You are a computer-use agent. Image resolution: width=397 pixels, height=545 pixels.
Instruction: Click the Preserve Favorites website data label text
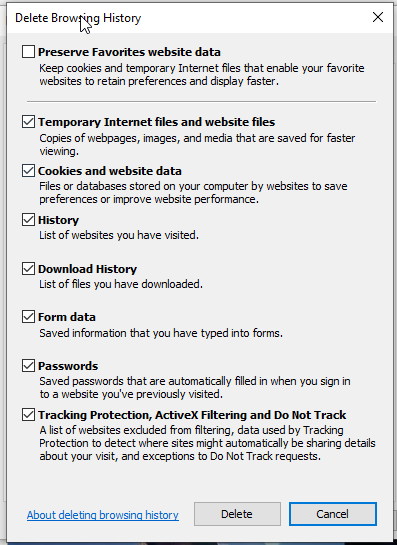129,52
